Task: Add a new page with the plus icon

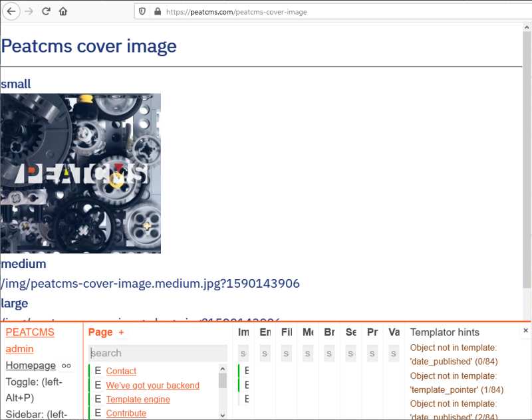Action: pos(121,332)
